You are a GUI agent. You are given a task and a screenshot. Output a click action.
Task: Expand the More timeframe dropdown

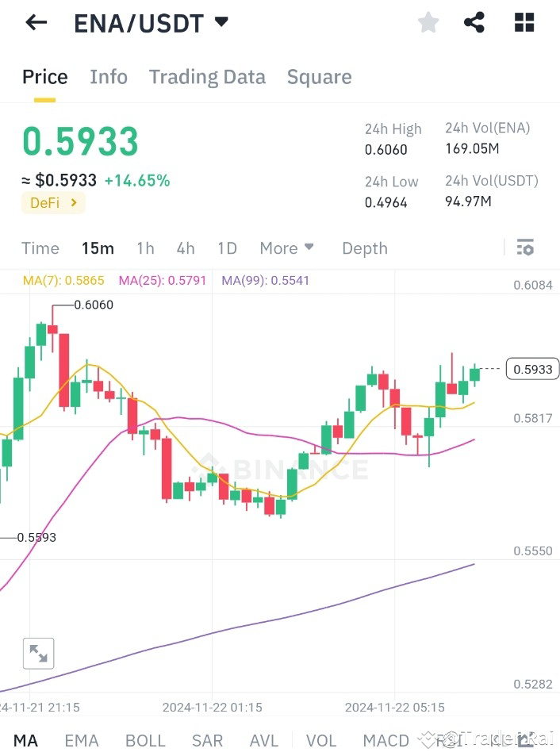click(287, 248)
